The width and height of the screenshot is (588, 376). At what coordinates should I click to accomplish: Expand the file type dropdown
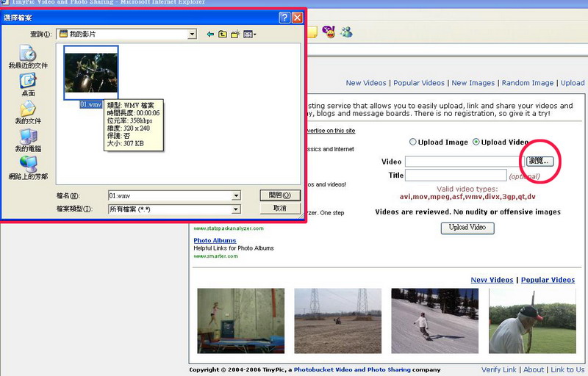[236, 209]
